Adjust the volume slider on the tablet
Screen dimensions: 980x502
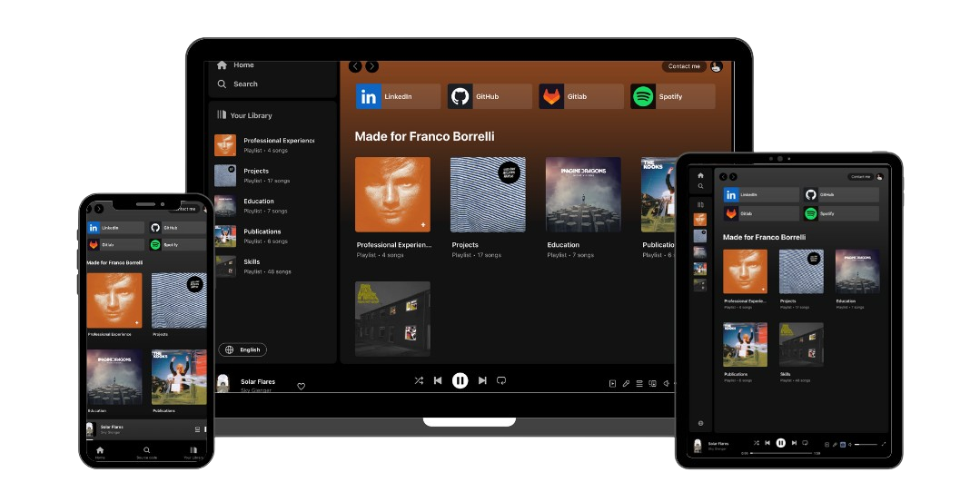pos(866,444)
